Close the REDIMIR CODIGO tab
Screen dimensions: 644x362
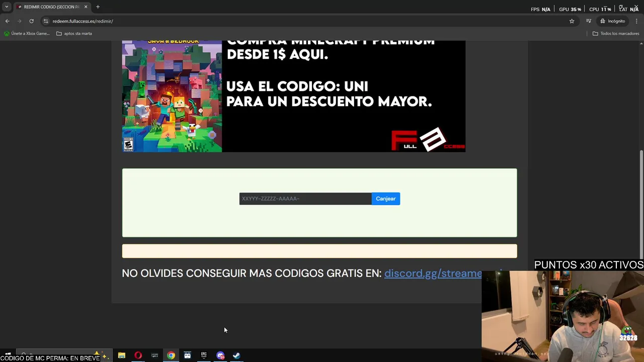point(86,7)
